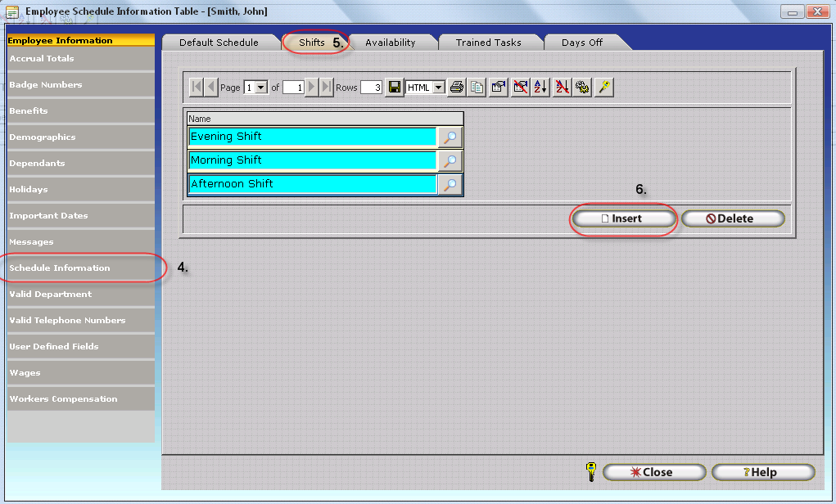Click the Rows count input field
Screen dimensions: 836x504
371,88
